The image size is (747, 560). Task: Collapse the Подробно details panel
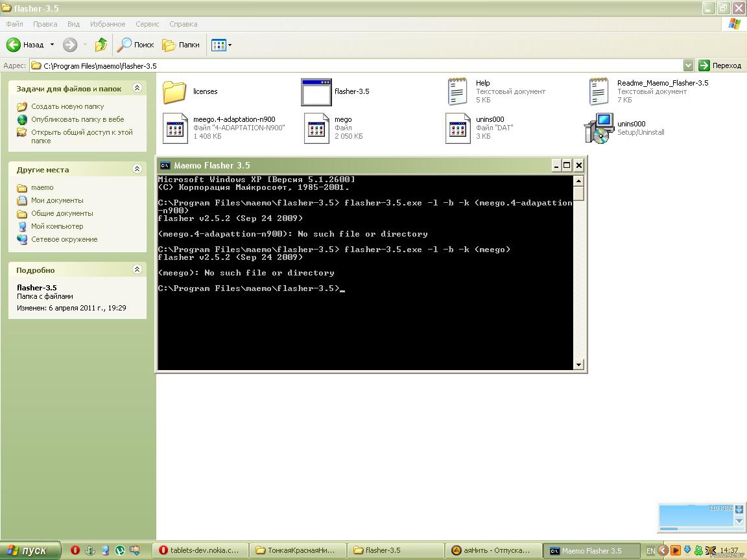pos(137,269)
